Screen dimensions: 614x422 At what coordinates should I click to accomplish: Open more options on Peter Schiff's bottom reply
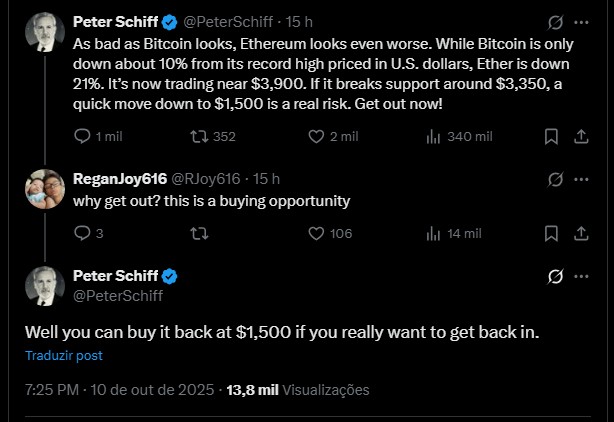pos(582,276)
